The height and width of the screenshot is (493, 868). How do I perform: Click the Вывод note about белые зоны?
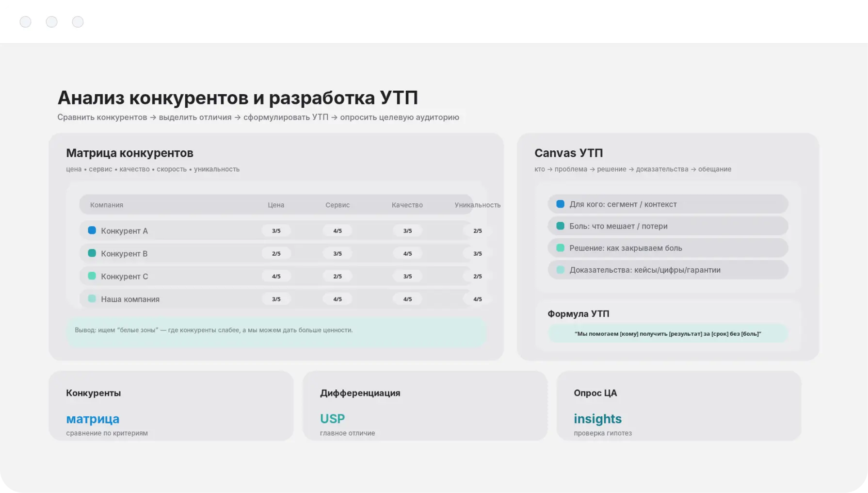214,330
